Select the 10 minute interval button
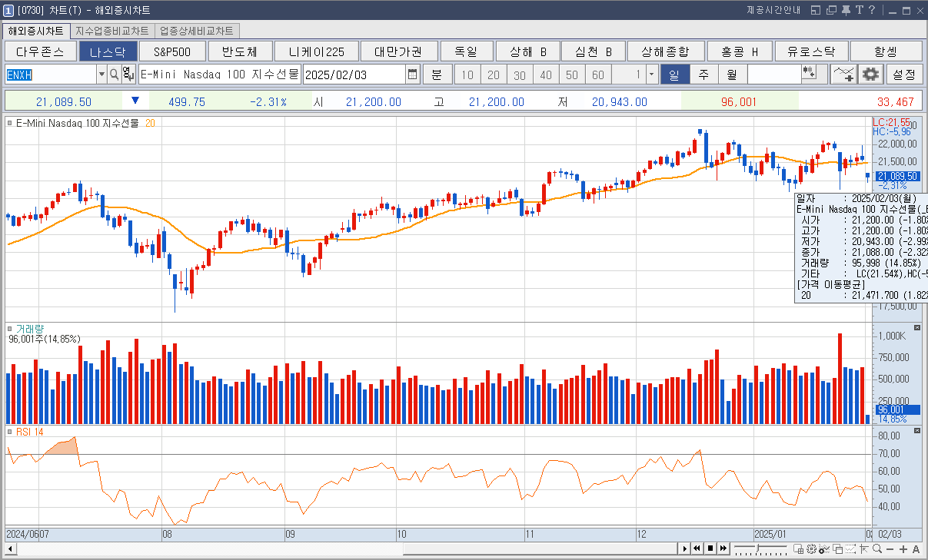The image size is (928, 560). click(x=467, y=75)
